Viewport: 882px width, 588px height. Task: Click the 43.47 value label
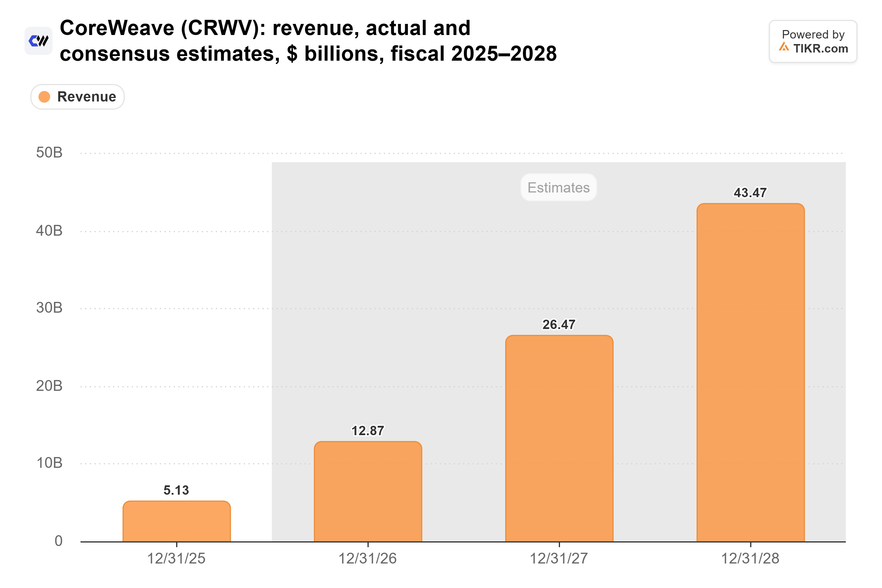pyautogui.click(x=750, y=193)
